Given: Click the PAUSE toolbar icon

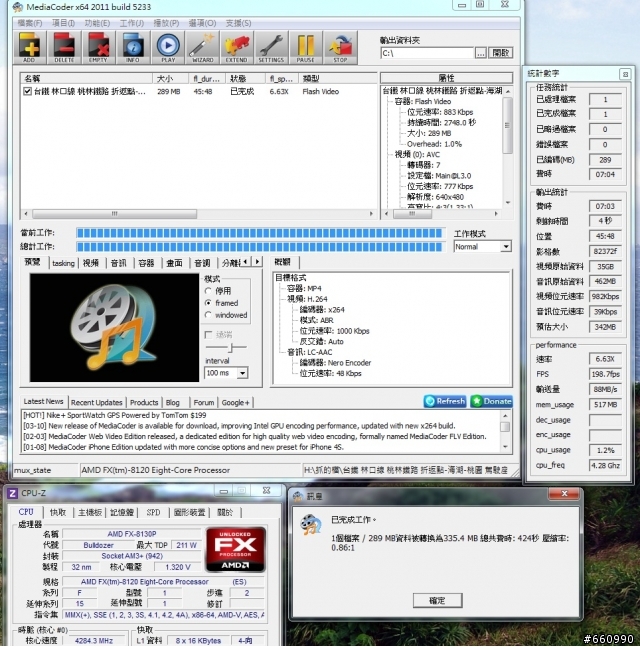Looking at the screenshot, I should coord(306,47).
